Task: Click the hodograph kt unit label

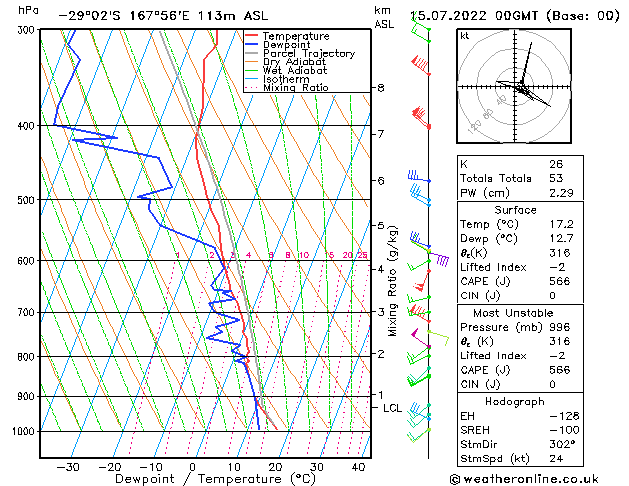Action: (465, 36)
